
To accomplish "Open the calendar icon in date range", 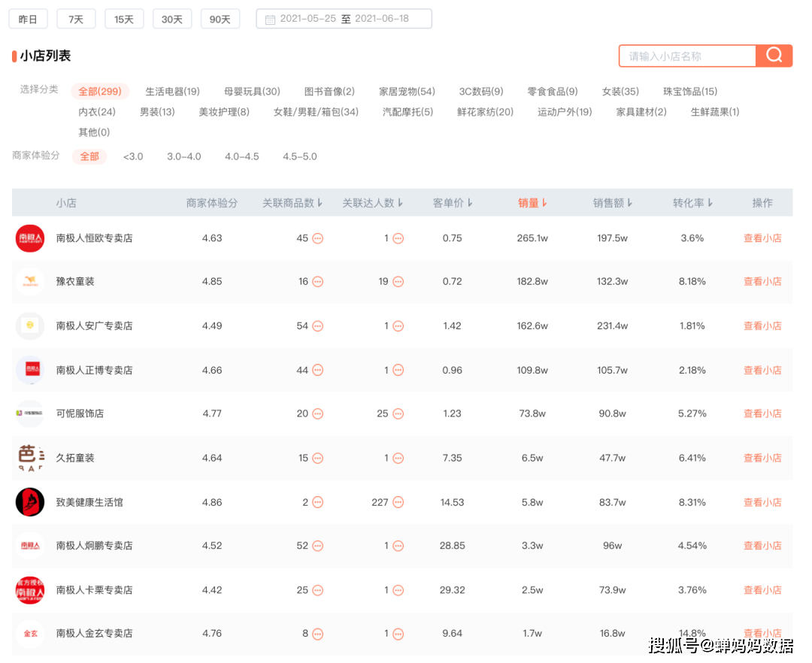I will point(270,20).
